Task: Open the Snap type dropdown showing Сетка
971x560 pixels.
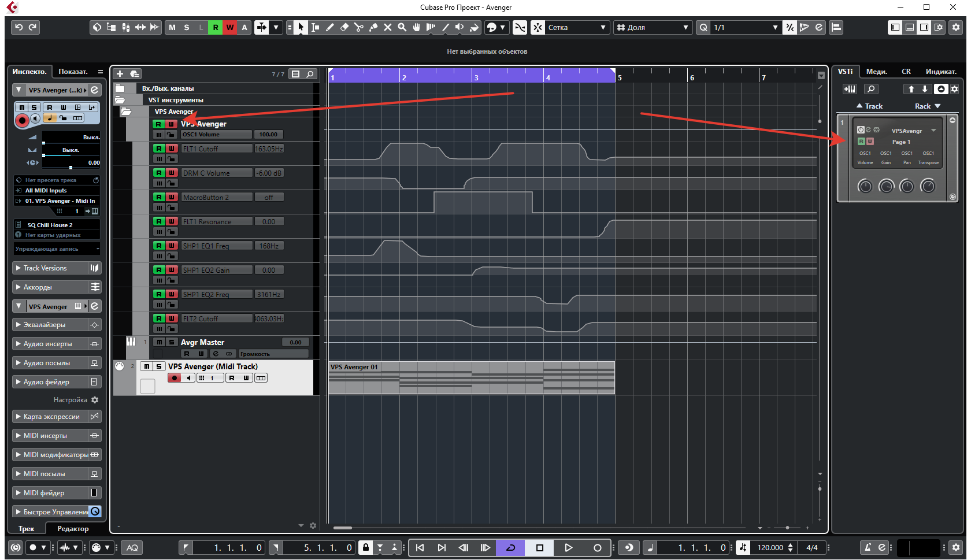Action: [x=577, y=27]
